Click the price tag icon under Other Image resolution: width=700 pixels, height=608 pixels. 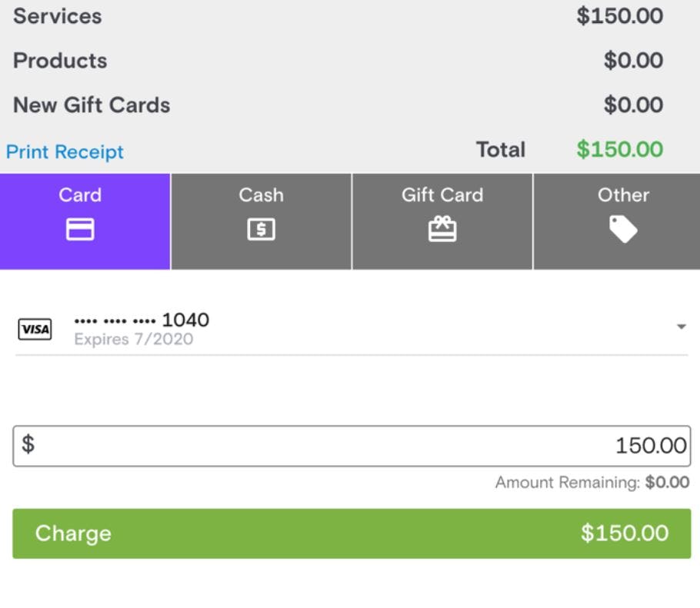tap(623, 228)
